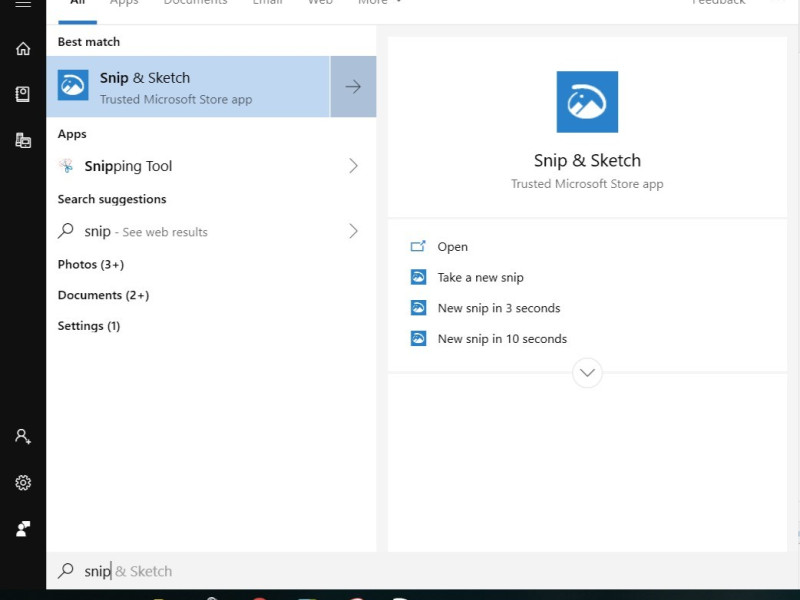The width and height of the screenshot is (800, 600).
Task: Click the Feedback link
Action: [719, 3]
